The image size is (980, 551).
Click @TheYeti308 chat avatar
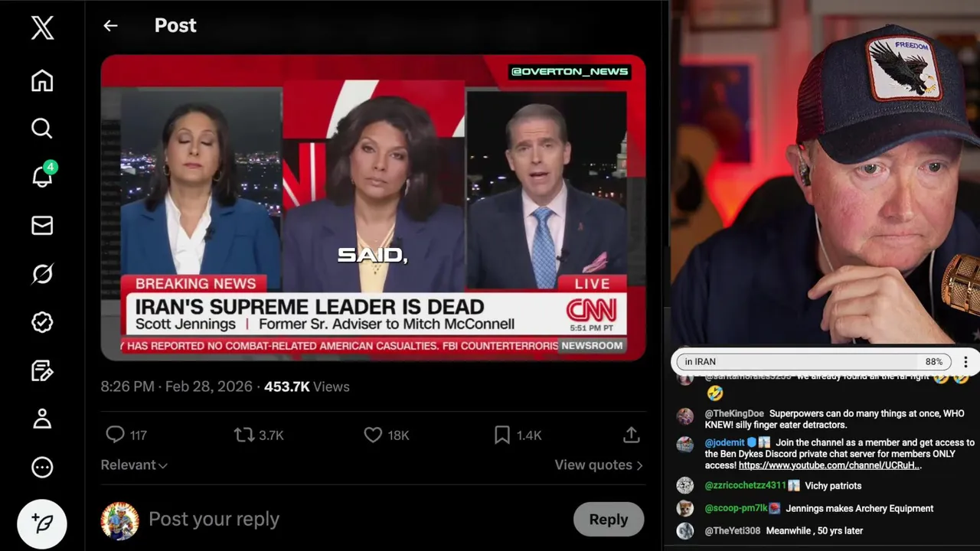[685, 530]
